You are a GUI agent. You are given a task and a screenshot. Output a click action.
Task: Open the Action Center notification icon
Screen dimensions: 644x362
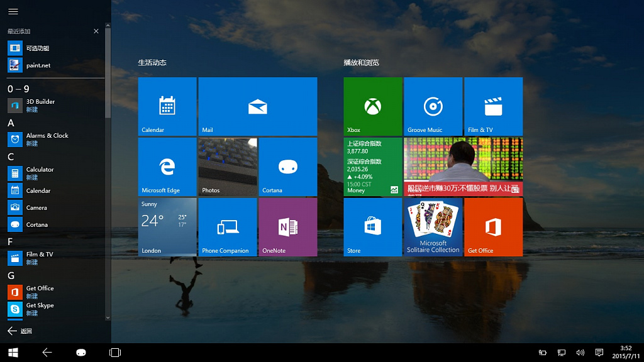pyautogui.click(x=599, y=353)
